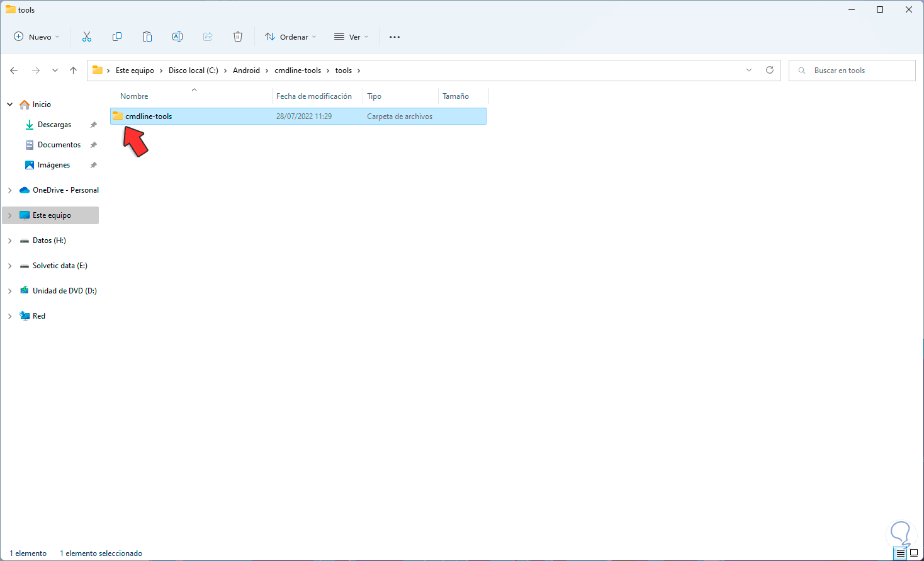Image resolution: width=924 pixels, height=561 pixels.
Task: Expand Unidad de DVD (D:) node
Action: pos(10,291)
